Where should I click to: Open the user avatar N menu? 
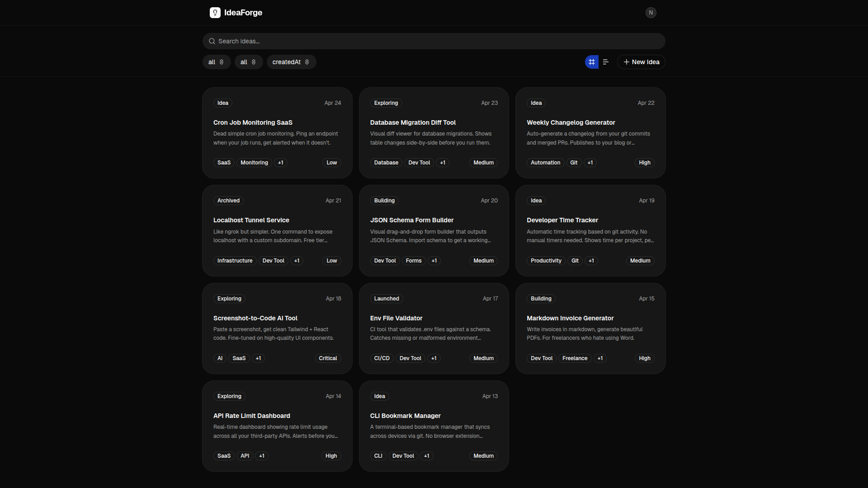tap(651, 13)
